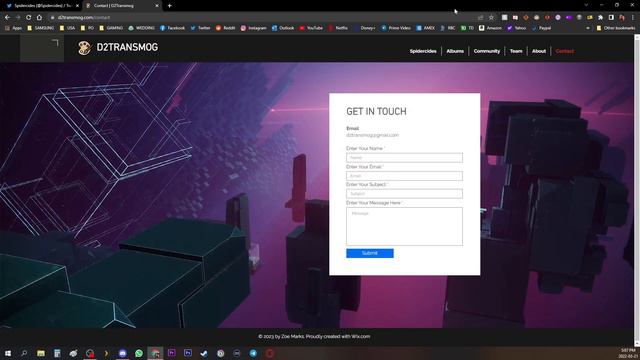Select the Contact nav item
Image resolution: width=640 pixels, height=360 pixels.
coord(564,51)
